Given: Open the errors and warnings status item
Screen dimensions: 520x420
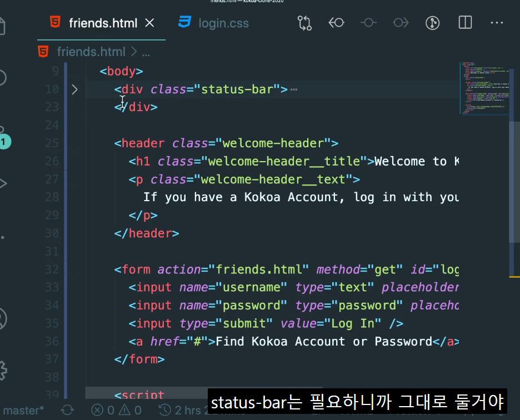Looking at the screenshot, I should pos(117,411).
